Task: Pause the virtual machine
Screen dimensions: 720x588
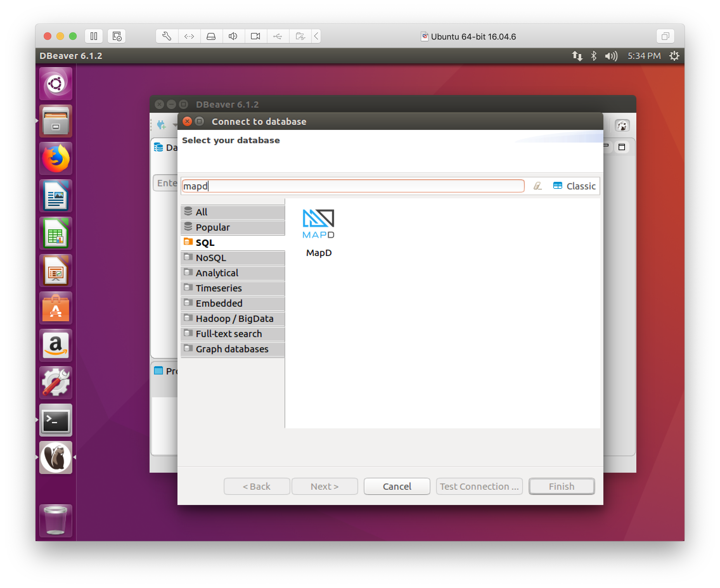Action: (94, 36)
